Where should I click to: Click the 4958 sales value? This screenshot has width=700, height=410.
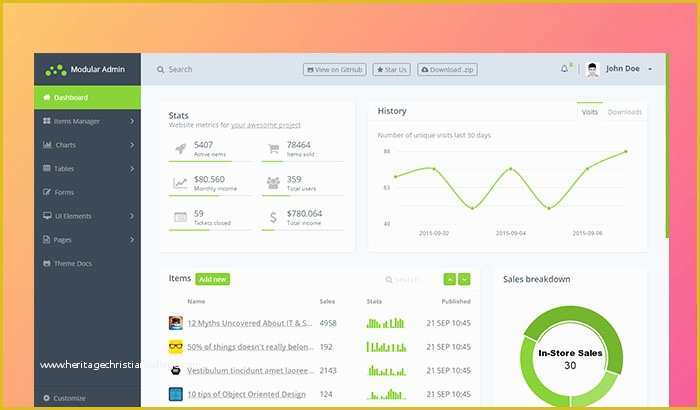coord(328,323)
